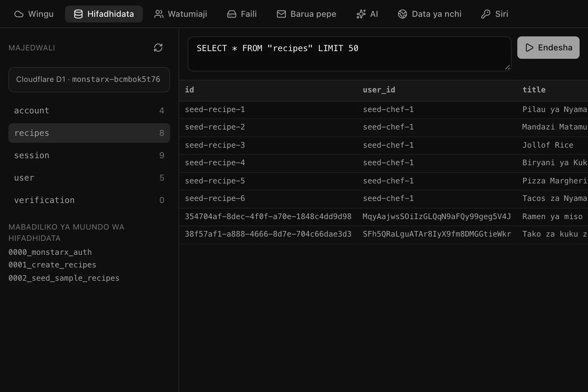Image resolution: width=588 pixels, height=392 pixels.
Task: Open the Faili storage tab
Action: 242,14
